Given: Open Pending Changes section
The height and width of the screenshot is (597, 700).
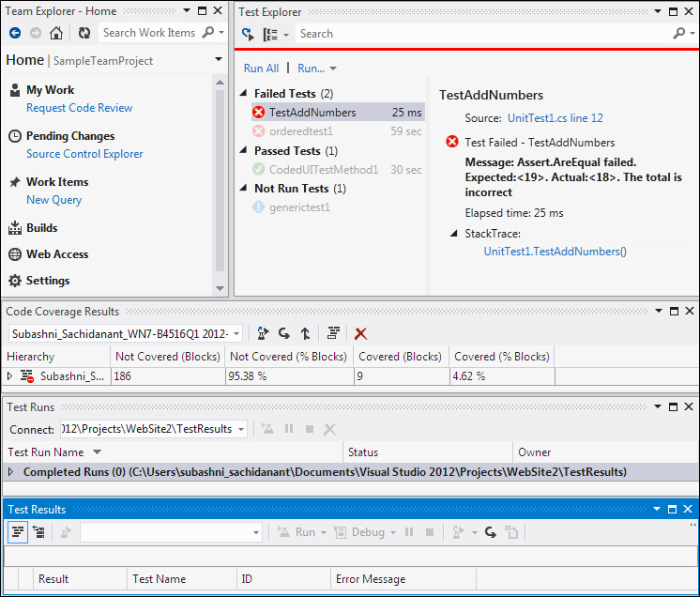Looking at the screenshot, I should pos(70,136).
